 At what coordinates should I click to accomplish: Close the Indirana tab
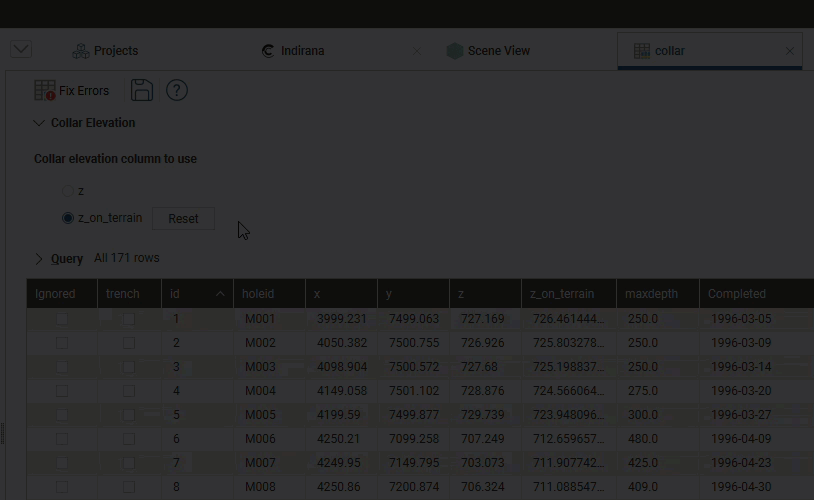coord(417,51)
